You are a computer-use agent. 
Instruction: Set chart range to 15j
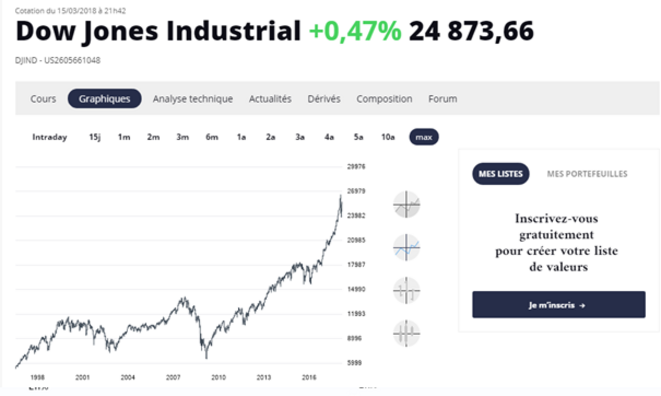click(95, 137)
